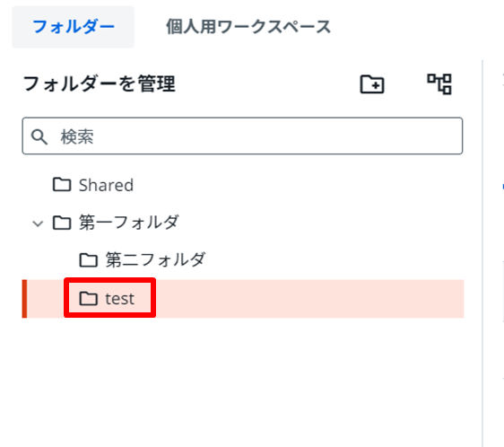Open the 個人用ワークスペース tab
Image resolution: width=504 pixels, height=447 pixels.
[248, 27]
